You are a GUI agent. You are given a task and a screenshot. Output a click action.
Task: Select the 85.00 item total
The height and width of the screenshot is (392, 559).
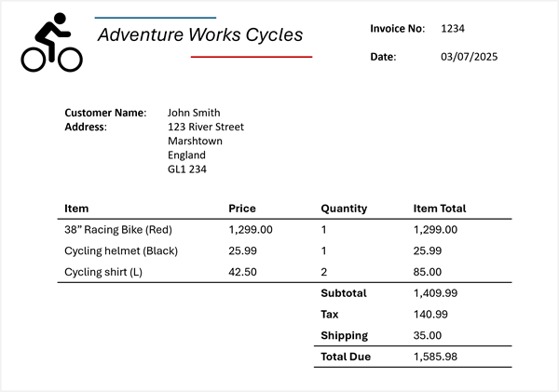(x=428, y=272)
